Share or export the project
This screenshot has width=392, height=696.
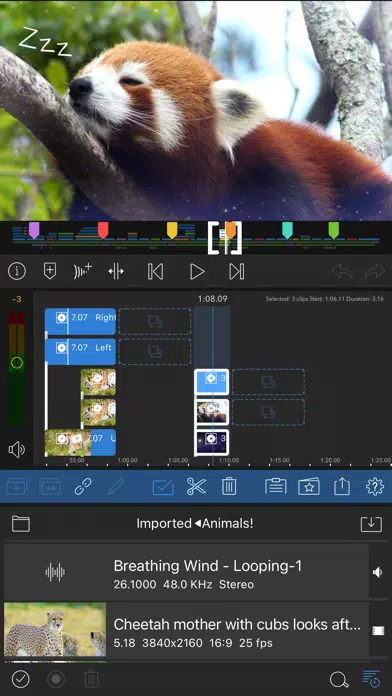[341, 487]
